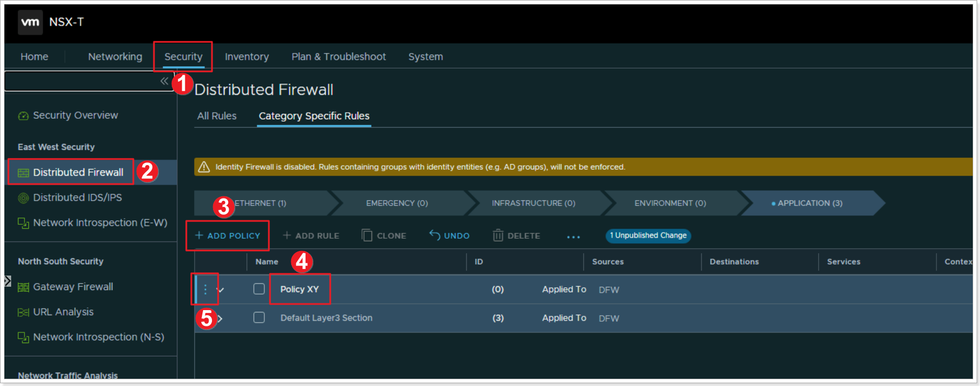Switch to the All Rules tab

217,116
